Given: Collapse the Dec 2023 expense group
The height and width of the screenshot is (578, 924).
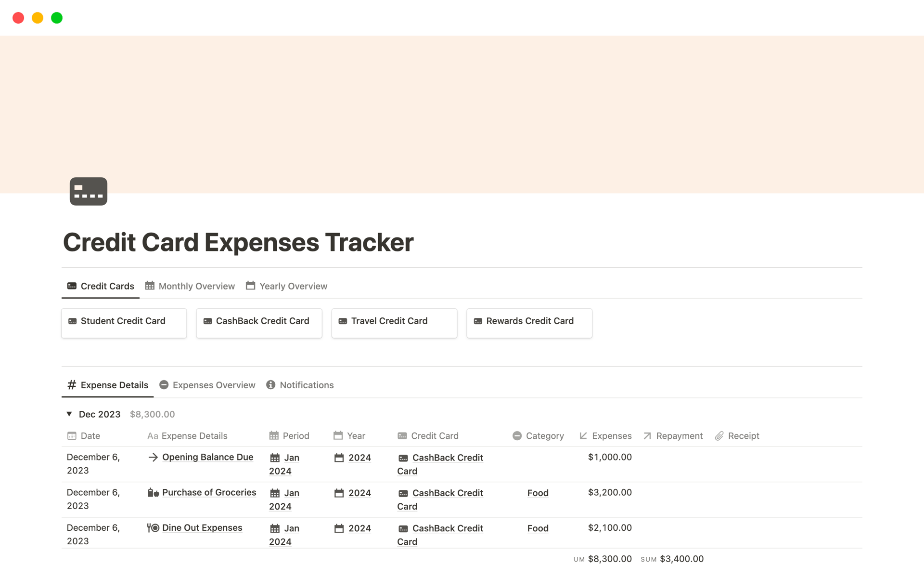Looking at the screenshot, I should (70, 414).
